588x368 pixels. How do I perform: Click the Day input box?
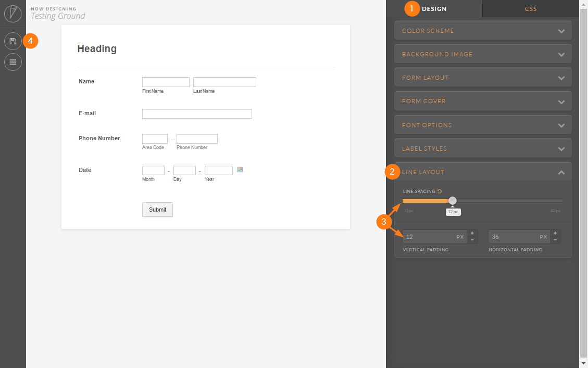(184, 170)
